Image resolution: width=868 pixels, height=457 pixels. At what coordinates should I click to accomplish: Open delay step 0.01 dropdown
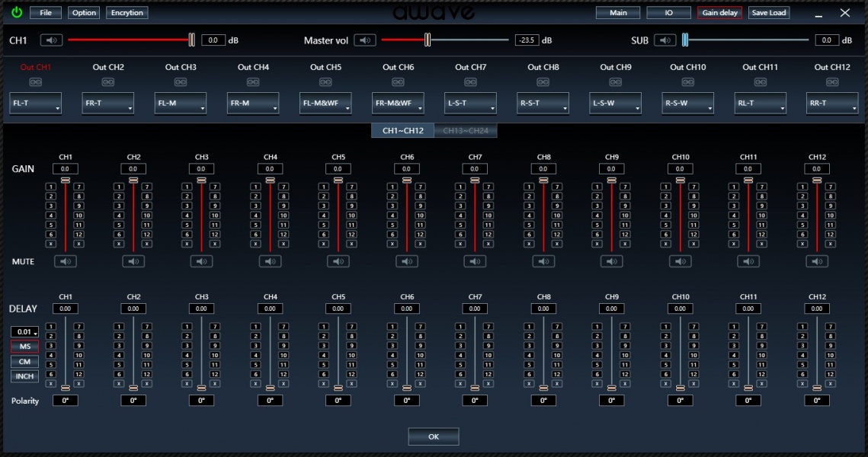pyautogui.click(x=25, y=332)
